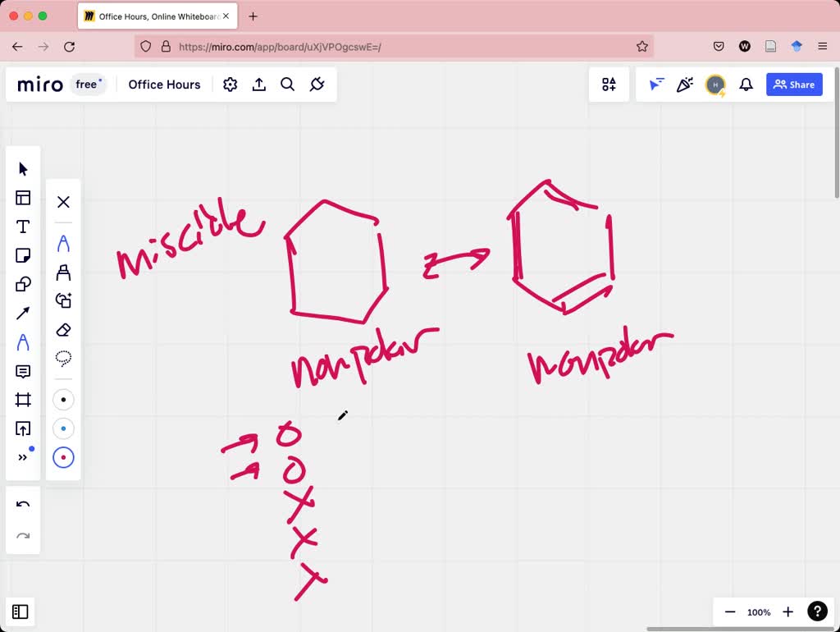Select the Smart drawing shapes tool

pos(63,300)
